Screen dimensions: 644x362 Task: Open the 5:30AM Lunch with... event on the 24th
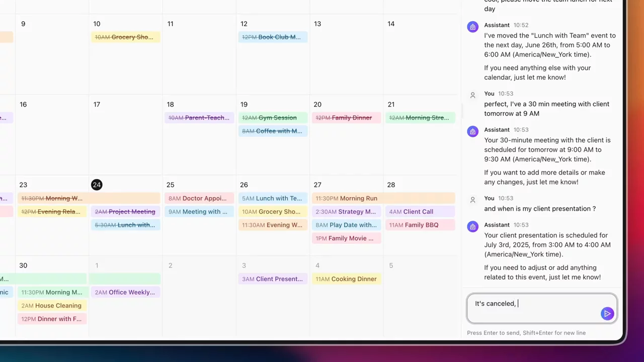[x=126, y=225]
